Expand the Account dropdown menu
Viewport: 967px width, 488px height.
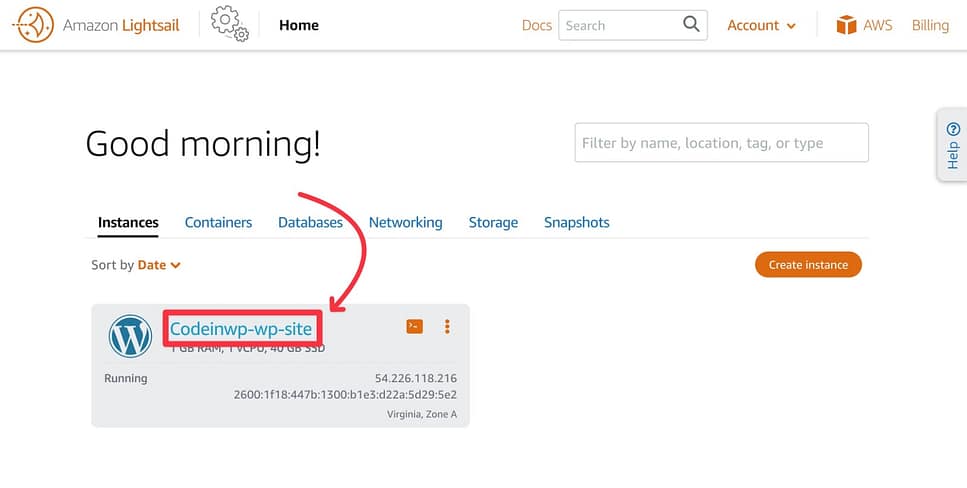[x=761, y=25]
